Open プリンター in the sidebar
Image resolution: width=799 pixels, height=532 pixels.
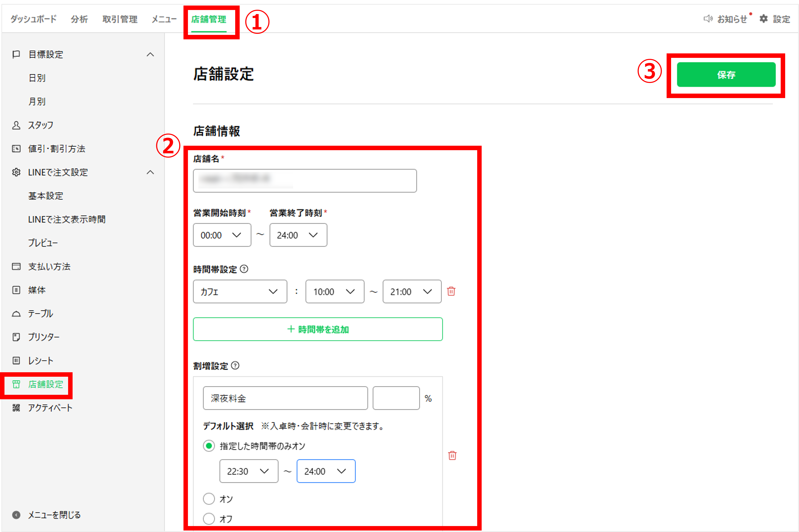(x=44, y=337)
